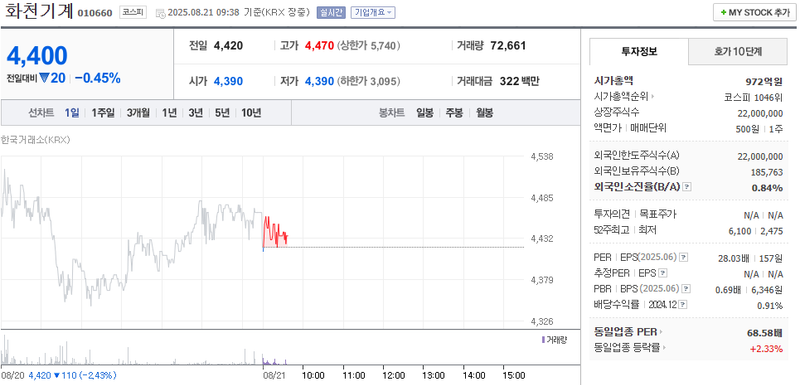Click the red intraday price line
The width and height of the screenshot is (800, 385).
pos(275,233)
